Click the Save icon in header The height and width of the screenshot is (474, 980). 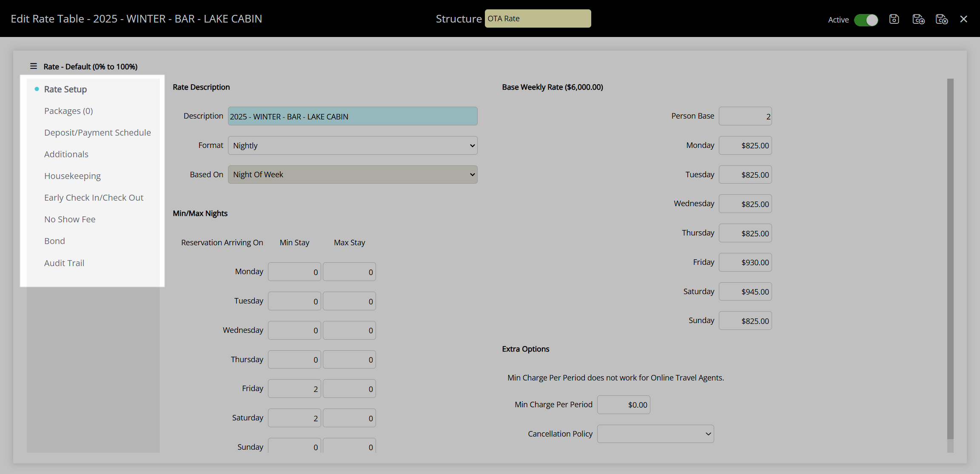pos(894,19)
